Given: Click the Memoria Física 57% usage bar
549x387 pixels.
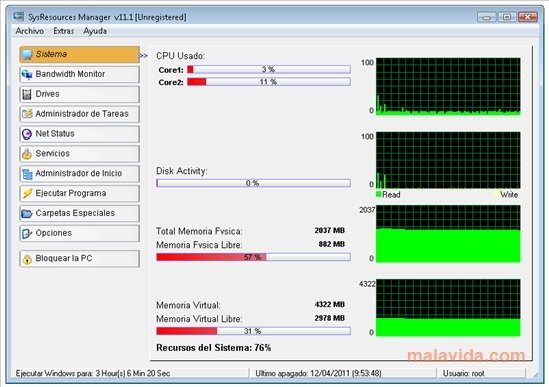Looking at the screenshot, I should tap(253, 257).
